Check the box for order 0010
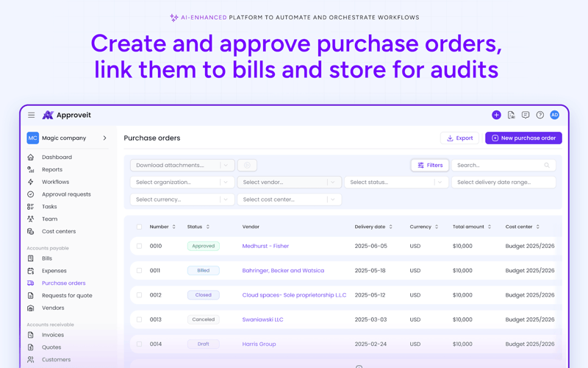 pos(139,246)
